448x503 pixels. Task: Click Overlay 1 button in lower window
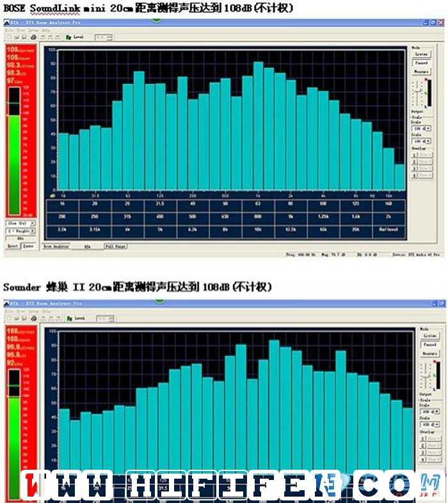pyautogui.click(x=423, y=438)
